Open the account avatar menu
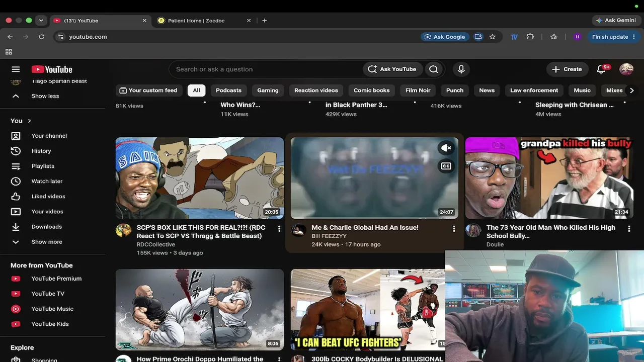Image resolution: width=644 pixels, height=362 pixels. click(x=626, y=69)
